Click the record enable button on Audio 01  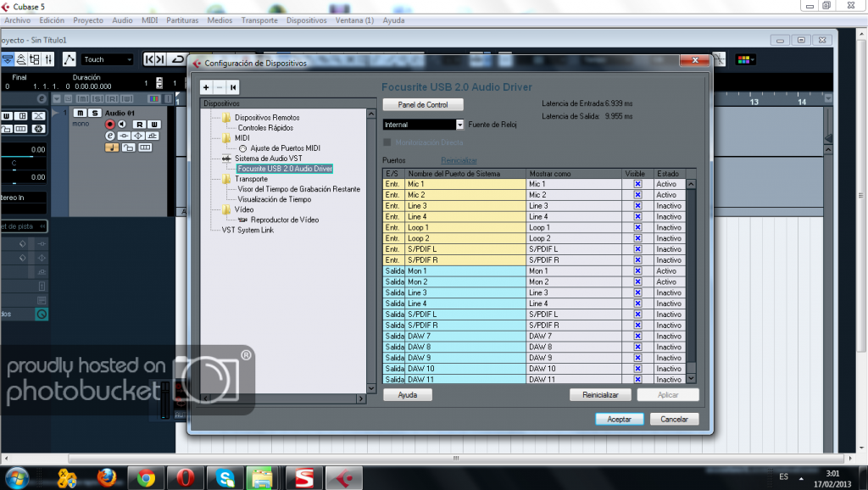point(110,125)
